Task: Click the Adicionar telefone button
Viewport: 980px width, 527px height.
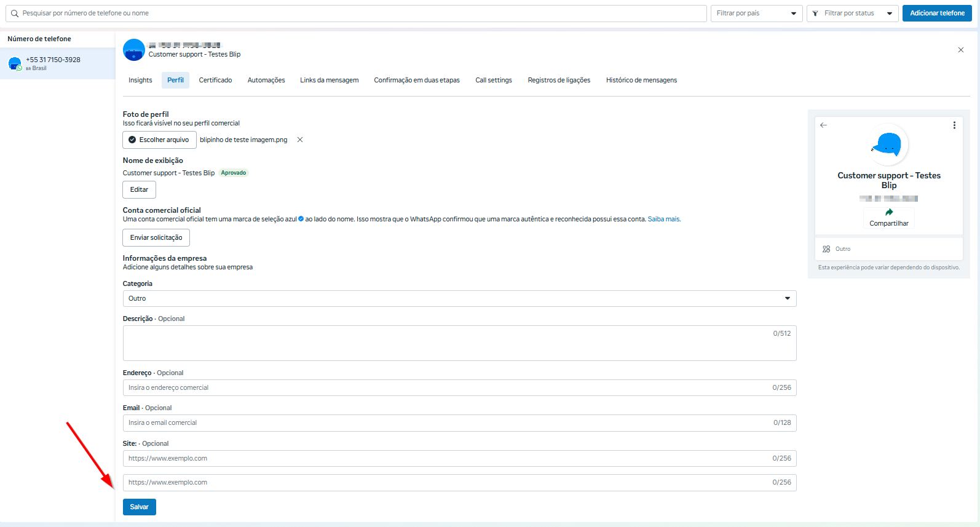Action: pyautogui.click(x=936, y=14)
